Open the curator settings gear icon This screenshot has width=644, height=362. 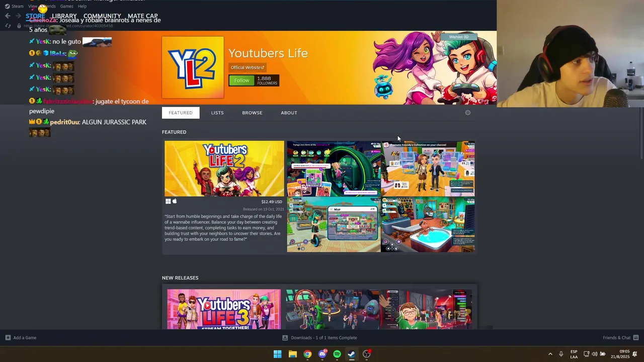click(x=468, y=113)
